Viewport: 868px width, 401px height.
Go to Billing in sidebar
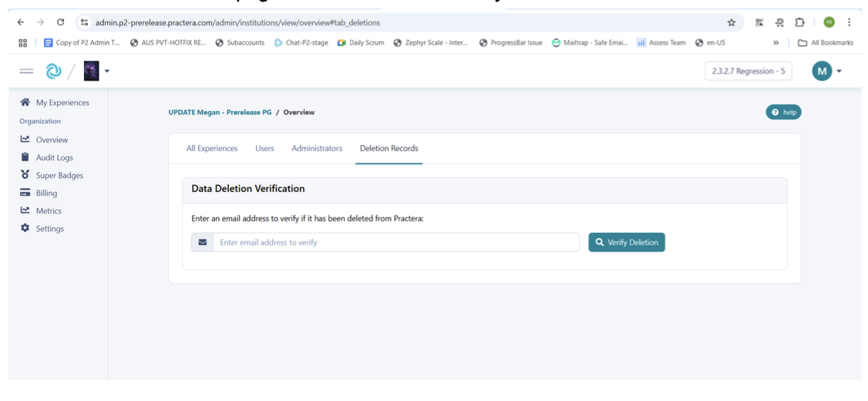point(46,193)
